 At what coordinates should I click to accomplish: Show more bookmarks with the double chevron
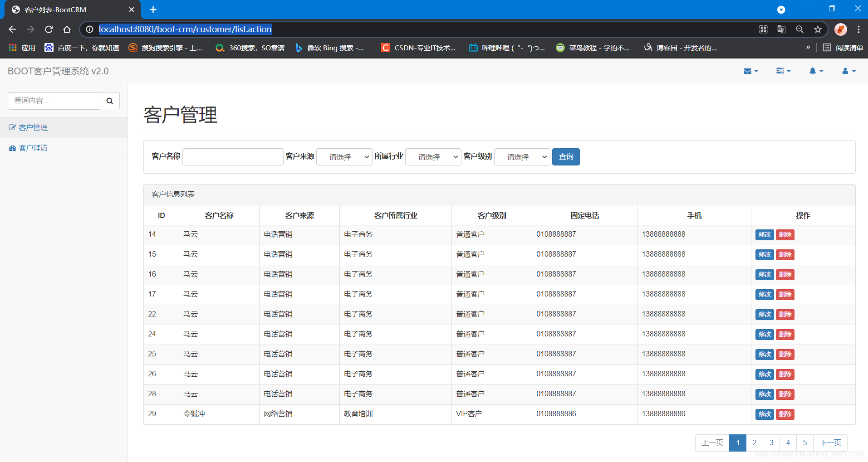808,48
